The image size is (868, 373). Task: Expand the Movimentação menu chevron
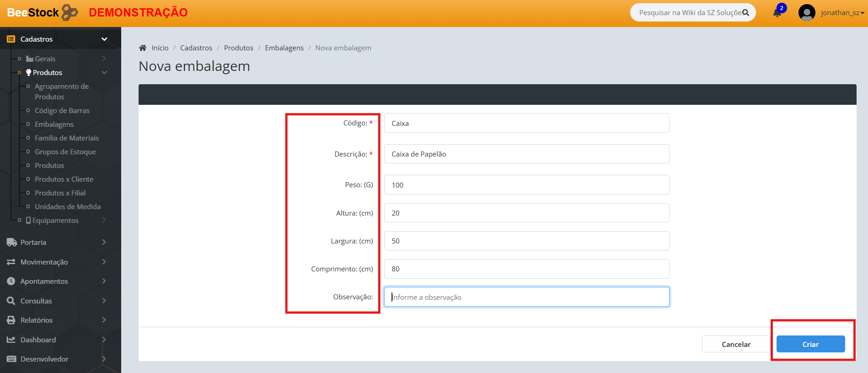click(104, 262)
